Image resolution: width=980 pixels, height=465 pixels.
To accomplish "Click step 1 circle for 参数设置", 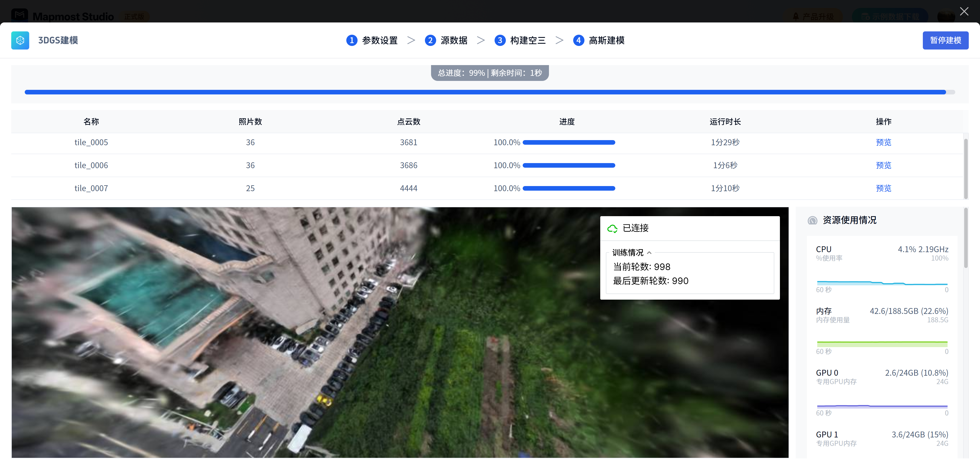I will click(351, 40).
